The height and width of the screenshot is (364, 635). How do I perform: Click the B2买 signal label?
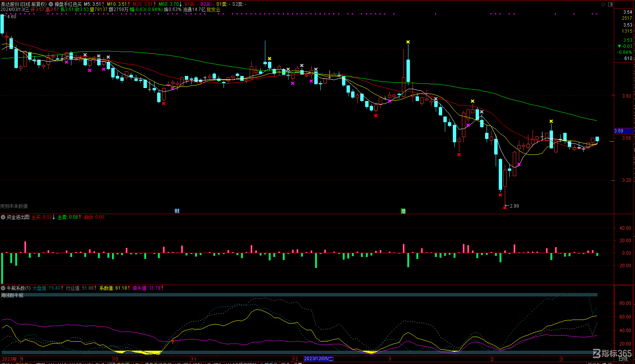207,4
